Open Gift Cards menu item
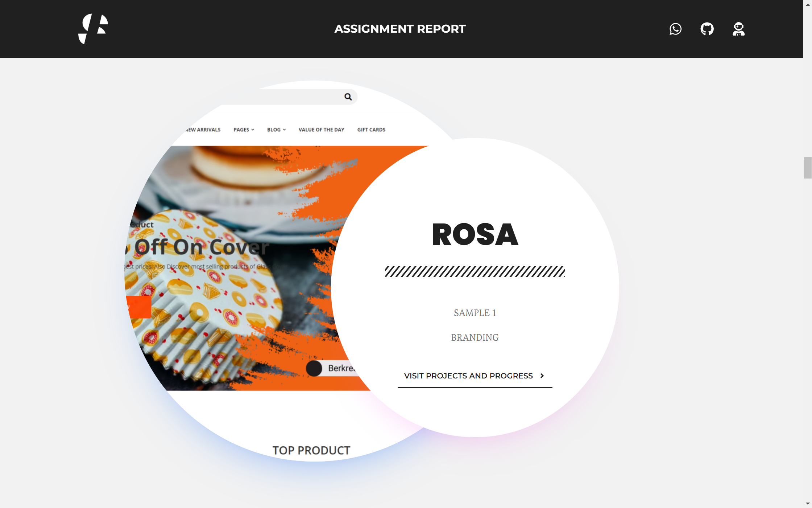The height and width of the screenshot is (508, 812). coord(371,130)
